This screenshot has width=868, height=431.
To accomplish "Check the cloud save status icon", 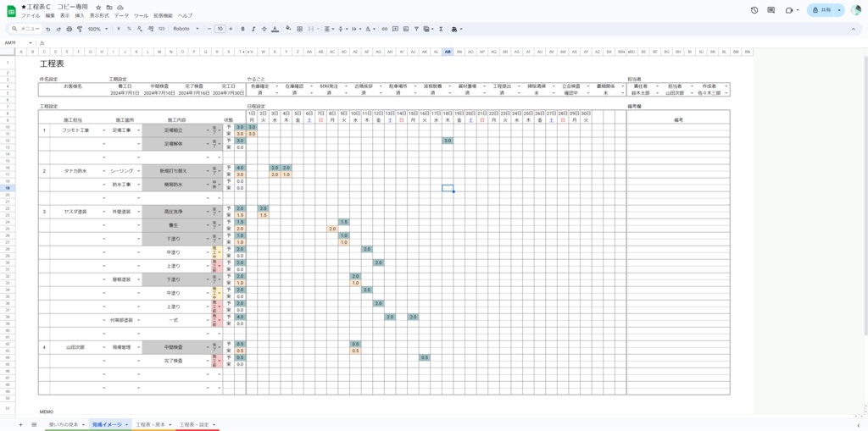I will 120,7.
